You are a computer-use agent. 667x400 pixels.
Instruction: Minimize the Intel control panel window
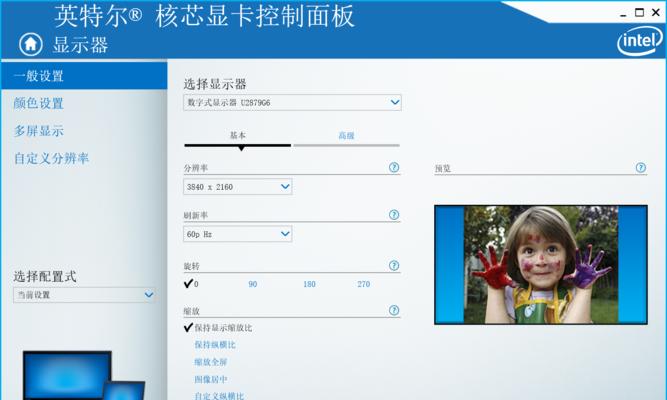pos(624,13)
